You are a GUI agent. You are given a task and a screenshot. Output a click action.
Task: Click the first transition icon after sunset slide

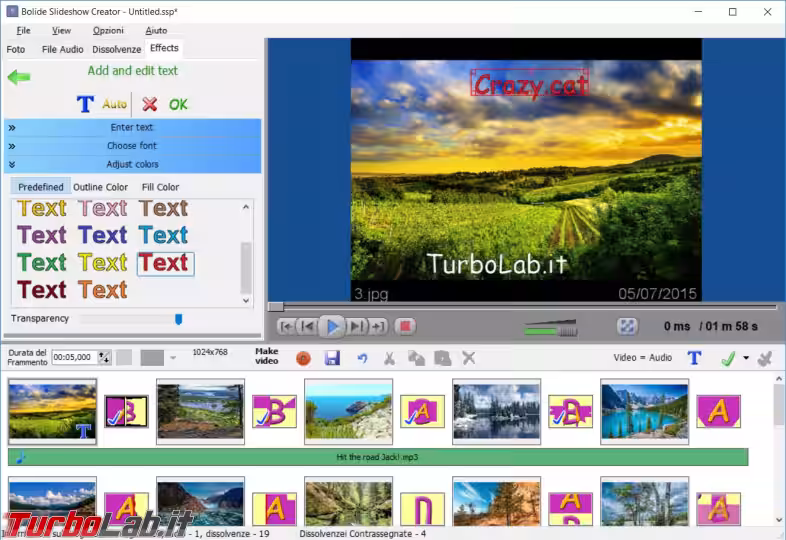126,412
